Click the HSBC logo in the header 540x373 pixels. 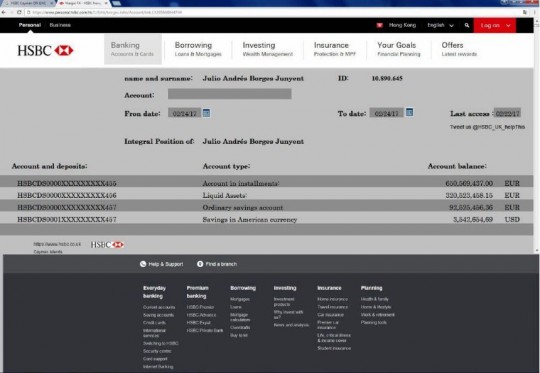click(x=45, y=50)
